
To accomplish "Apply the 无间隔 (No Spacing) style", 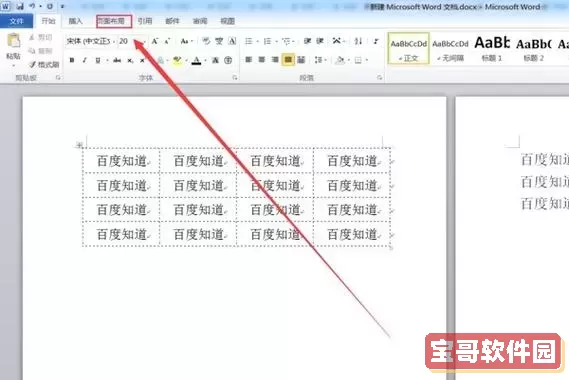I will coord(450,49).
